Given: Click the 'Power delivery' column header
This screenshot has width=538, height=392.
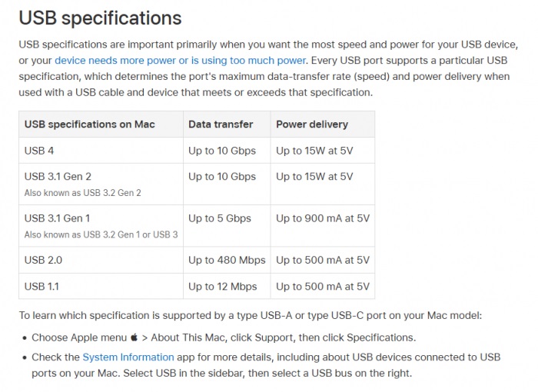Looking at the screenshot, I should tap(311, 124).
